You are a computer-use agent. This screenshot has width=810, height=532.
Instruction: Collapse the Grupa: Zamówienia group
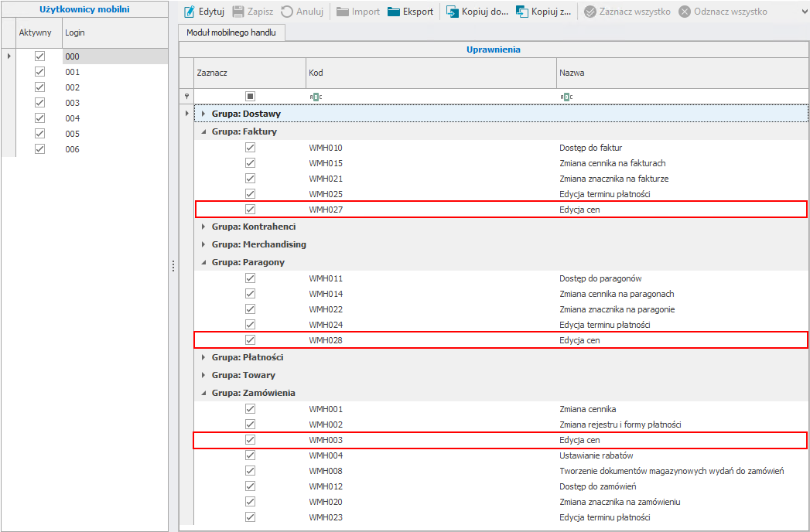[203, 393]
